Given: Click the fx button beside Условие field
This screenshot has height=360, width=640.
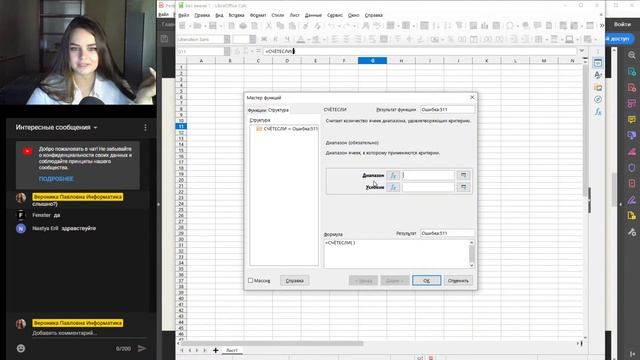Looking at the screenshot, I should (x=393, y=187).
